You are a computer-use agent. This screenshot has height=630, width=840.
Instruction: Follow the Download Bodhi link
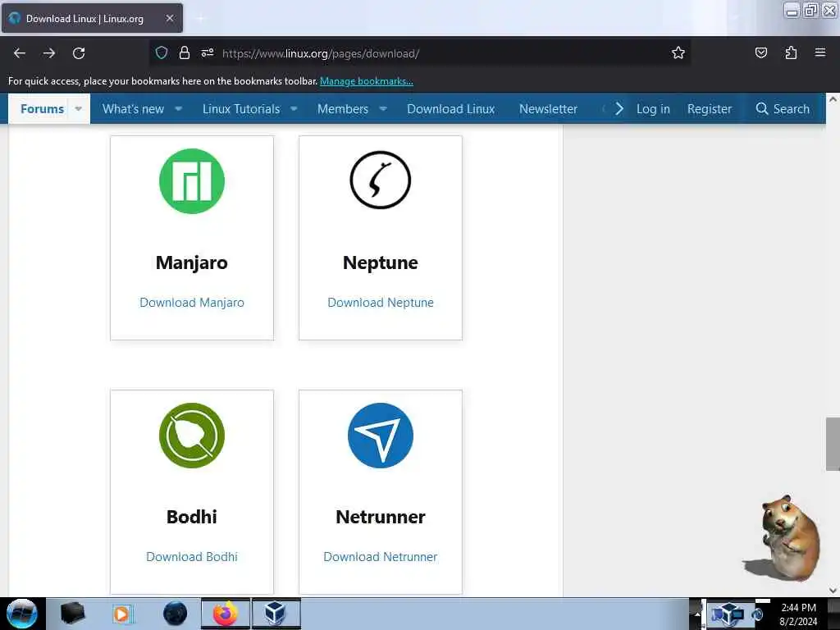click(x=192, y=557)
